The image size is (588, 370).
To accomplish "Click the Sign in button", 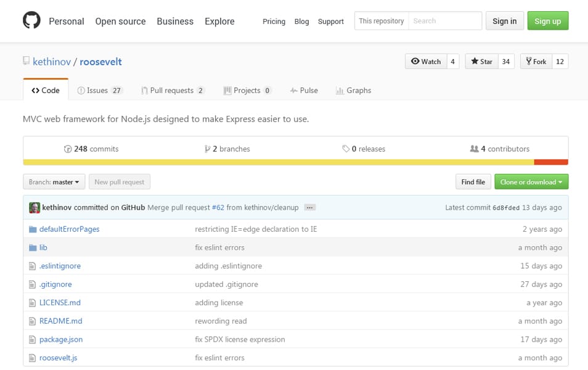I will (504, 21).
